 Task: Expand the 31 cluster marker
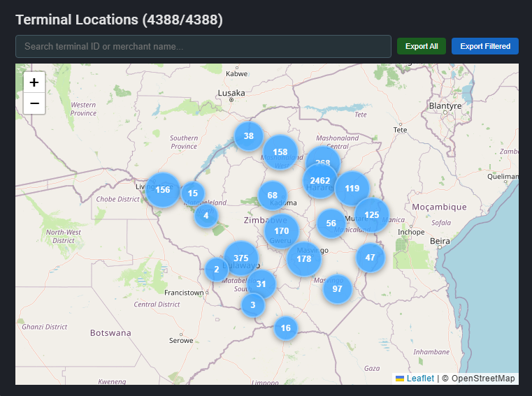(261, 284)
